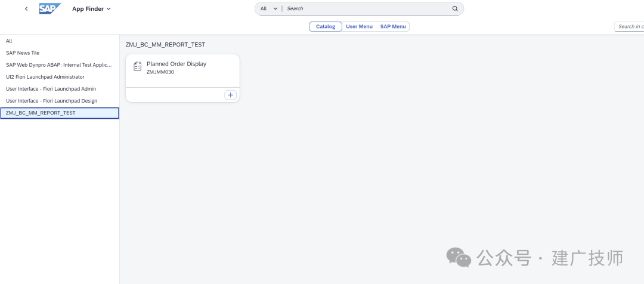Click the back arrow icon
This screenshot has width=644, height=284.
click(x=26, y=8)
